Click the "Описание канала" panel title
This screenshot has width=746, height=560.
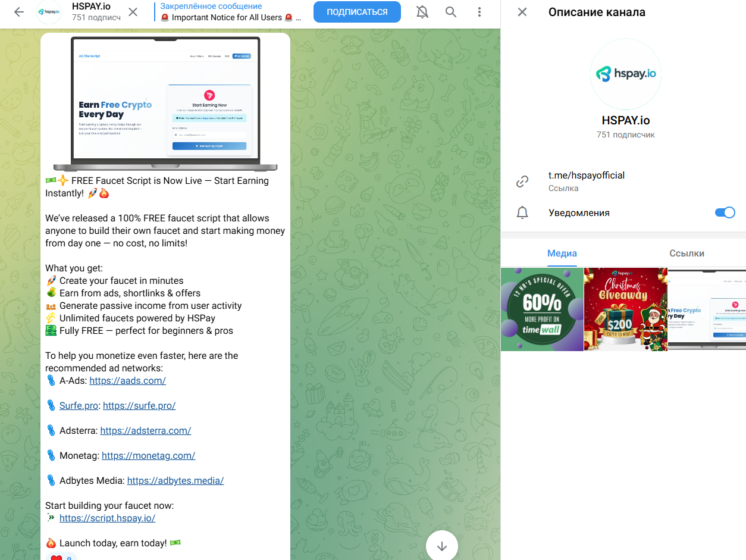(597, 12)
